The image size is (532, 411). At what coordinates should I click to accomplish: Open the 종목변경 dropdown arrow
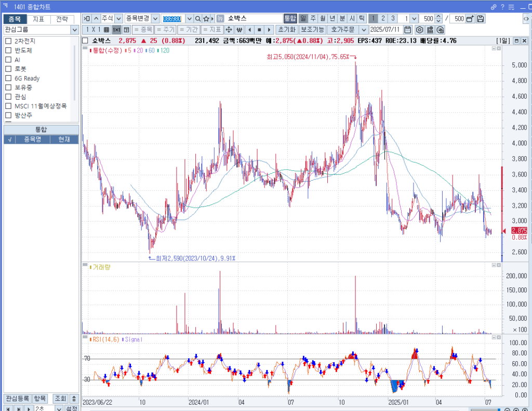click(155, 19)
